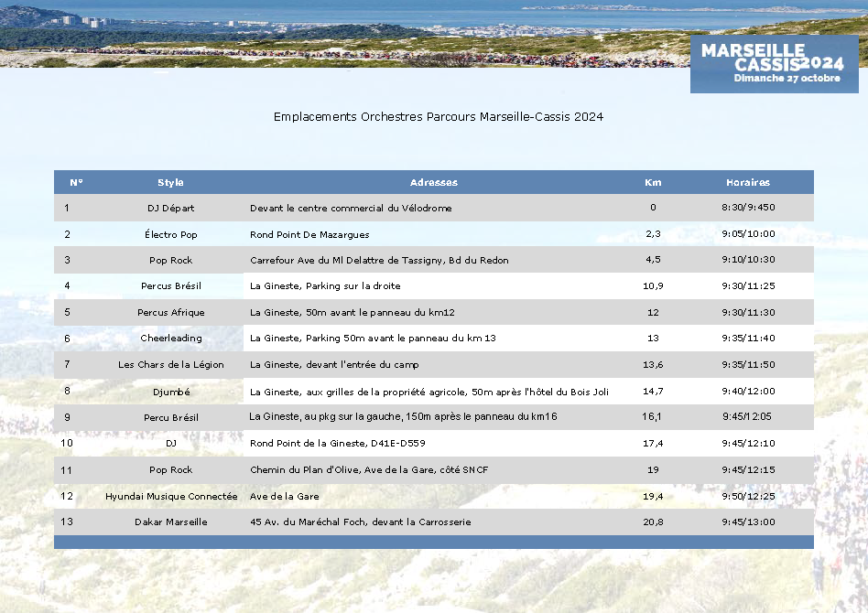
Task: Select the 'Percus Brésil' style cell
Action: (170, 286)
